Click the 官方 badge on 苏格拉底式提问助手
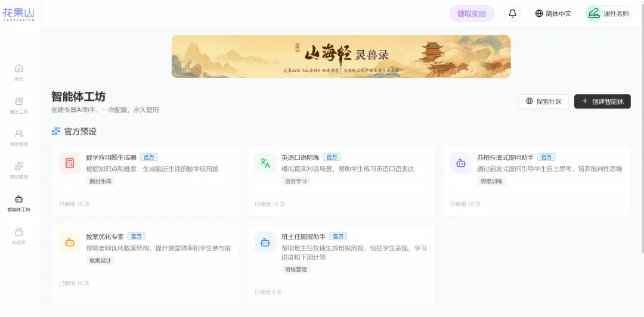The width and height of the screenshot is (644, 317). (546, 157)
